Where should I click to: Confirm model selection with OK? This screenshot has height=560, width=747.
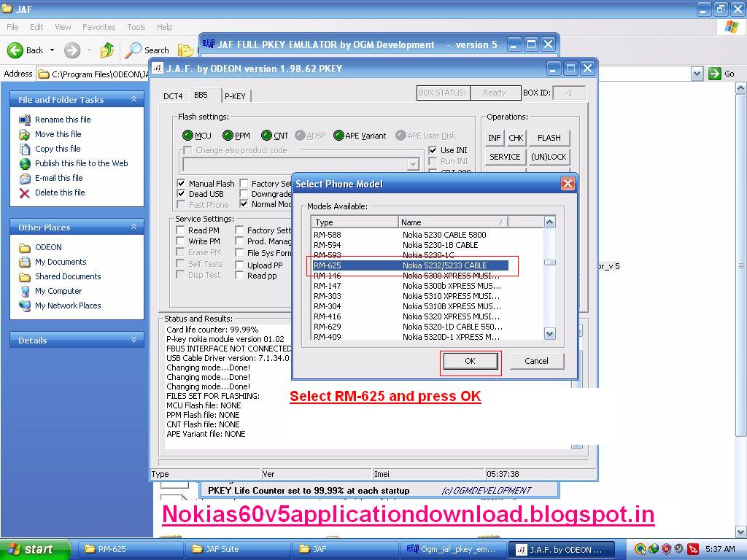point(470,361)
